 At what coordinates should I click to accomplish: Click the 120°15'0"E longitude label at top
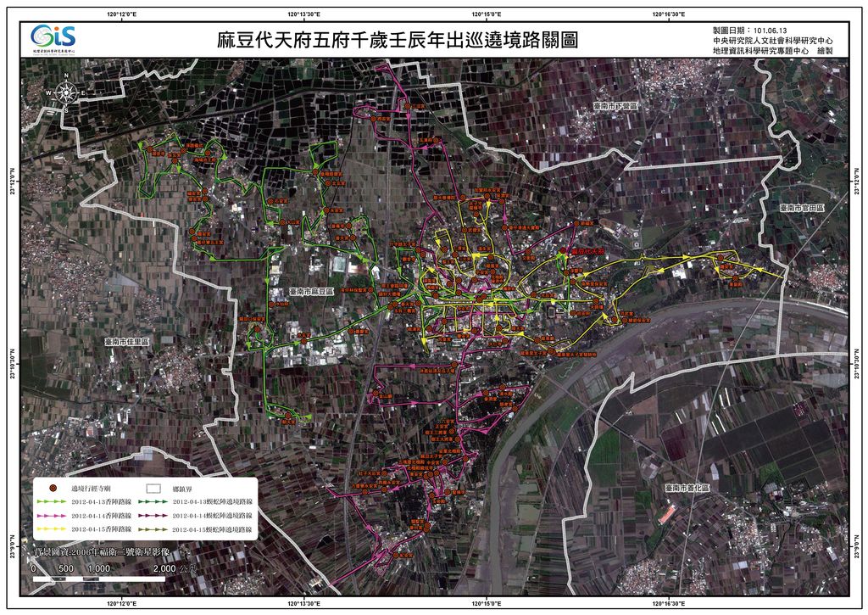pyautogui.click(x=486, y=14)
